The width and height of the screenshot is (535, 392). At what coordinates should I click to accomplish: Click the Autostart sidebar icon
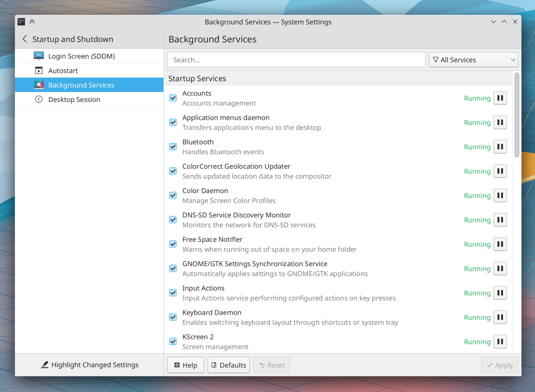[39, 71]
